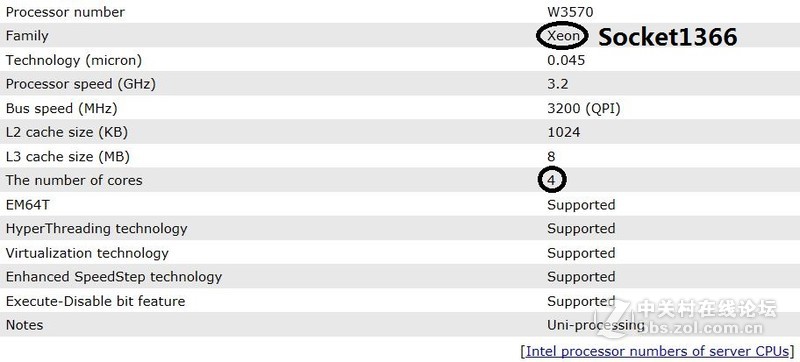Open Intel processor numbers of server CPUs link

(x=658, y=351)
